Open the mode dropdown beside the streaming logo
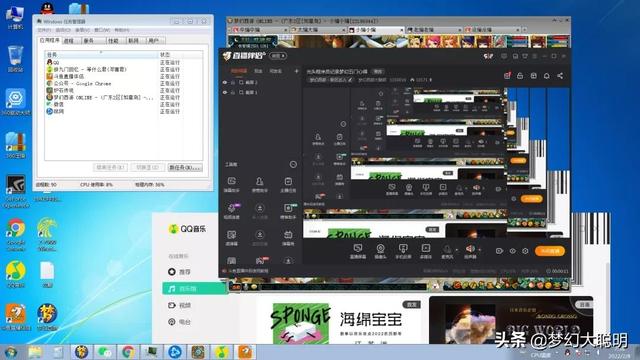Image resolution: width=640 pixels, height=360 pixels. tap(278, 56)
